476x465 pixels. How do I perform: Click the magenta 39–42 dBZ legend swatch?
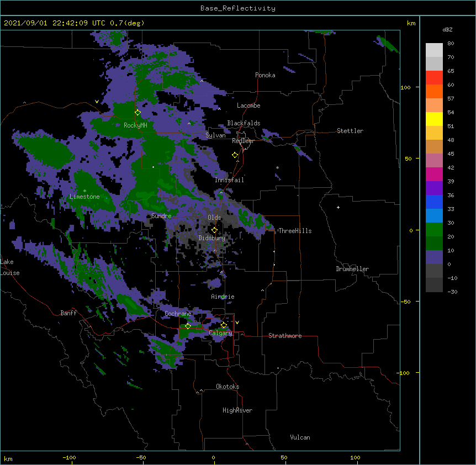pyautogui.click(x=434, y=174)
